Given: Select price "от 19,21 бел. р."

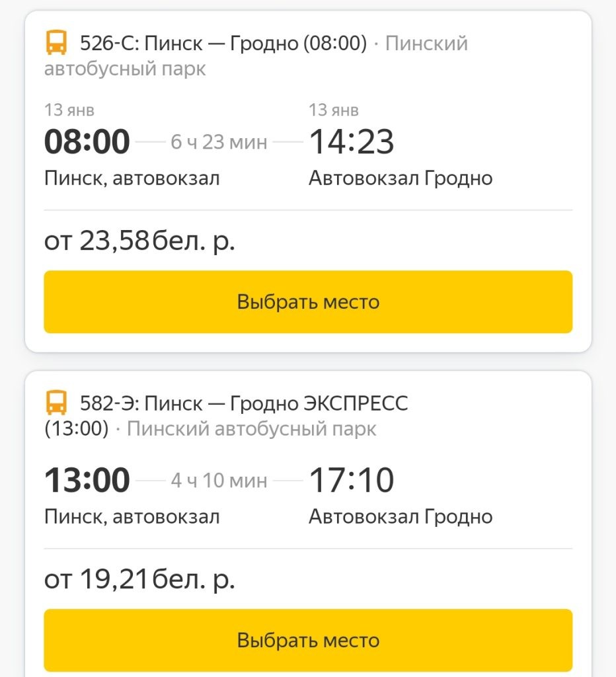Looking at the screenshot, I should (x=139, y=580).
